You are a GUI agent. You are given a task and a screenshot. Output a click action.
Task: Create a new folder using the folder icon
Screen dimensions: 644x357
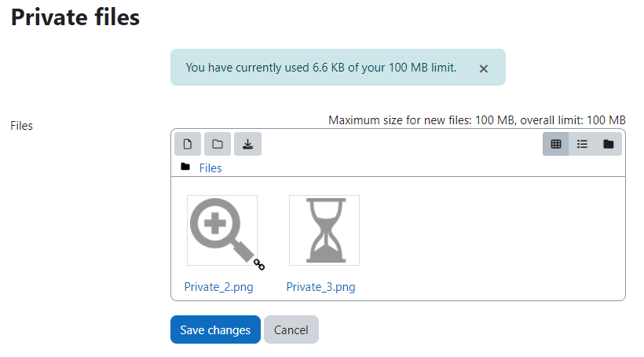pyautogui.click(x=218, y=144)
